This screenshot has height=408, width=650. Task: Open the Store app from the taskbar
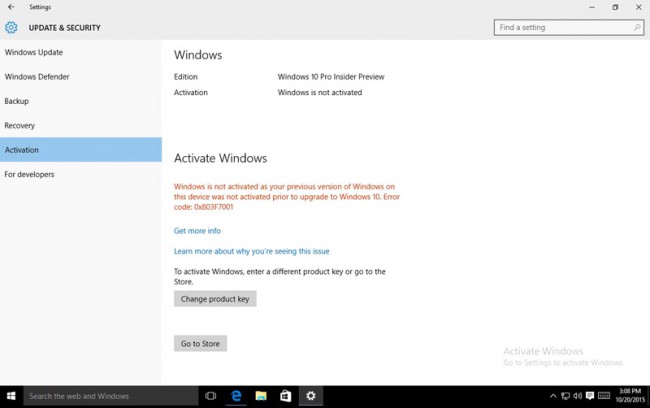tap(286, 396)
